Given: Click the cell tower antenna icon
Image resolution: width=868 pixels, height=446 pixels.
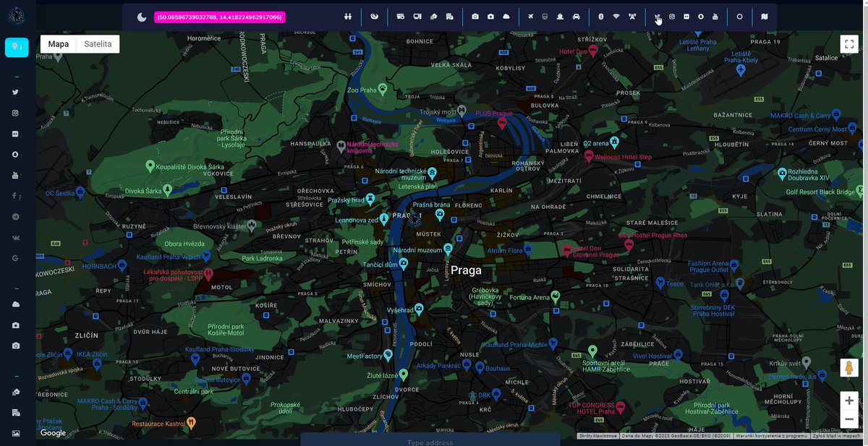Looking at the screenshot, I should [x=632, y=17].
